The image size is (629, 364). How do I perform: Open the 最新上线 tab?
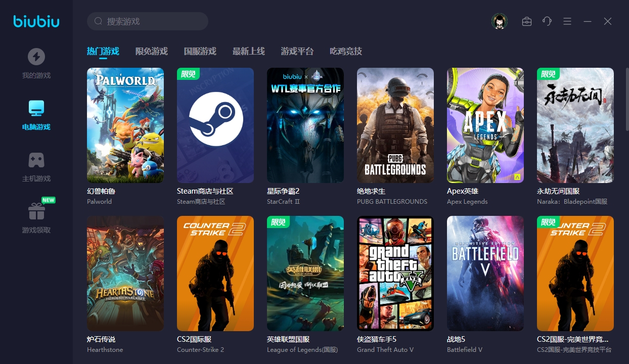(x=248, y=51)
